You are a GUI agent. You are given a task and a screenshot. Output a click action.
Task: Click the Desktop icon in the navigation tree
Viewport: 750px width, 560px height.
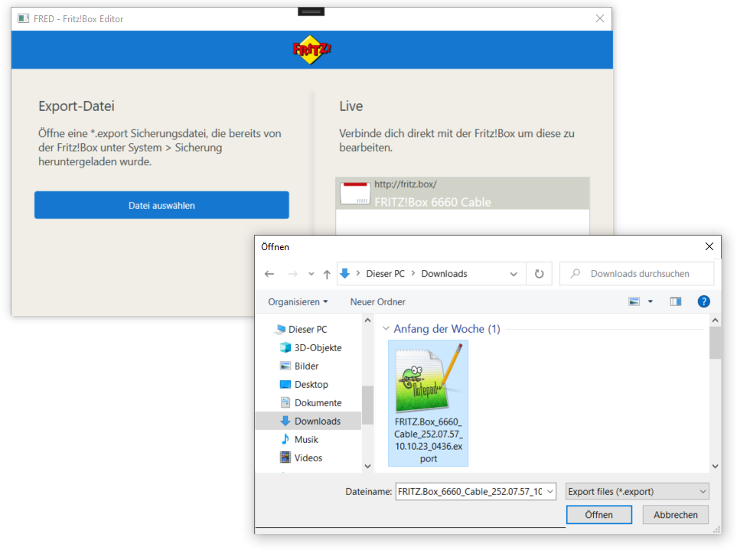(x=285, y=384)
